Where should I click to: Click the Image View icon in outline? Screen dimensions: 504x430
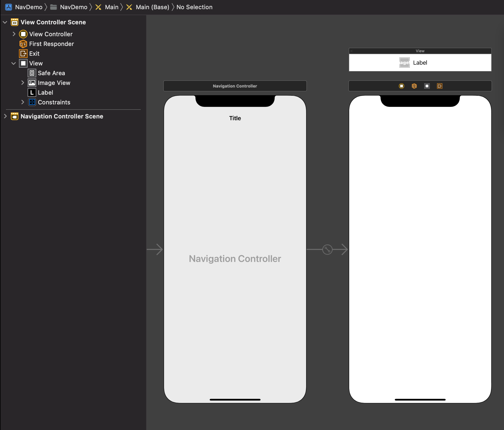(x=32, y=83)
